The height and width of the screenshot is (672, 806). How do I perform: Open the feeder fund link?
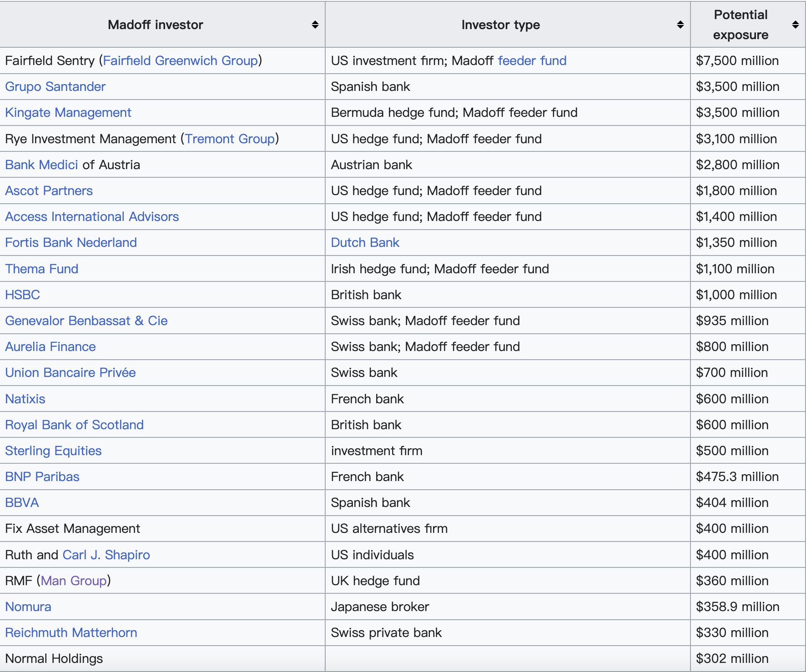[x=532, y=60]
